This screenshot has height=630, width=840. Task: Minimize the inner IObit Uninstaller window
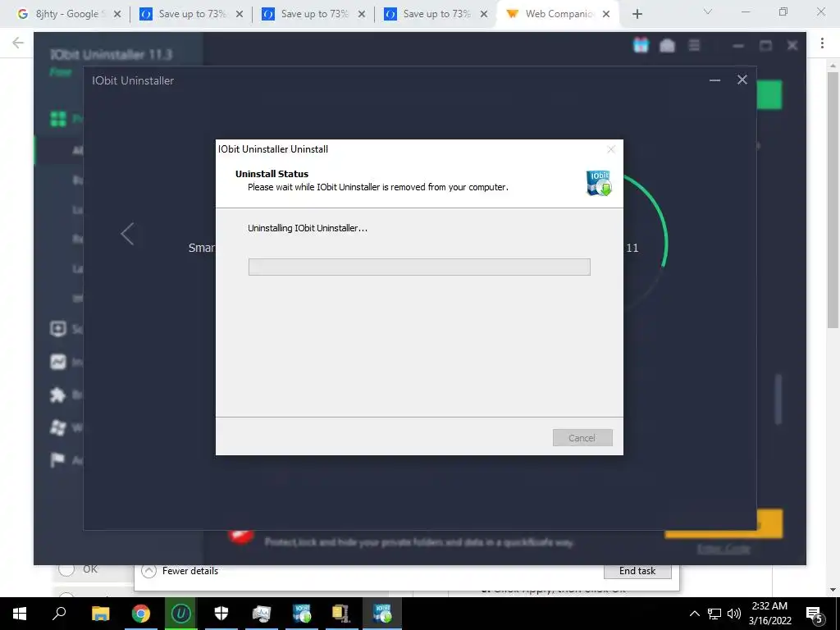point(714,80)
